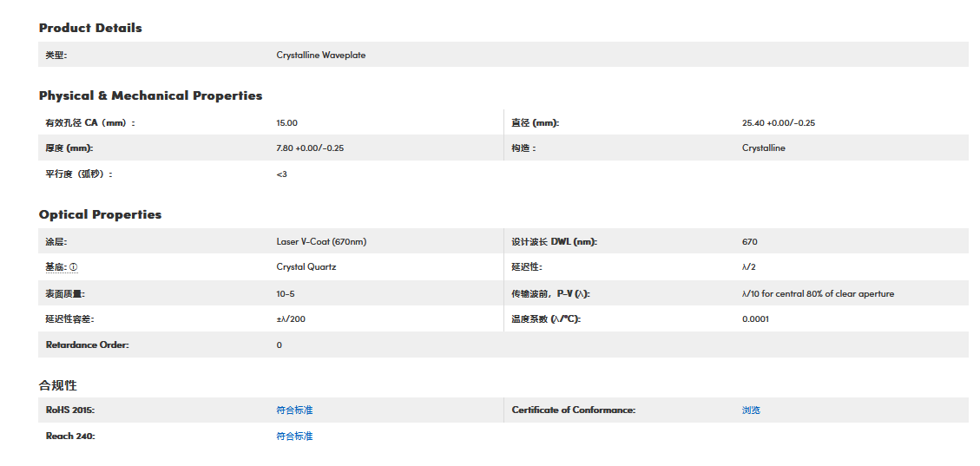Screen dimensions: 980x466
Task: Click the info icon next to 基底
Action: pyautogui.click(x=74, y=267)
